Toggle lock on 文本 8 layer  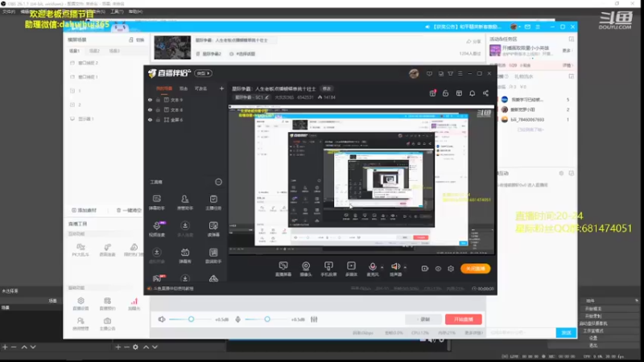click(x=158, y=110)
